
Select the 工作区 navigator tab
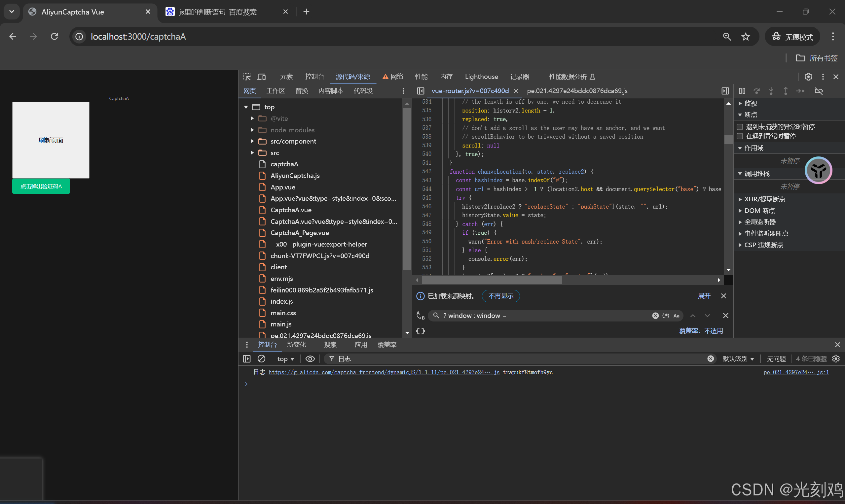[275, 91]
